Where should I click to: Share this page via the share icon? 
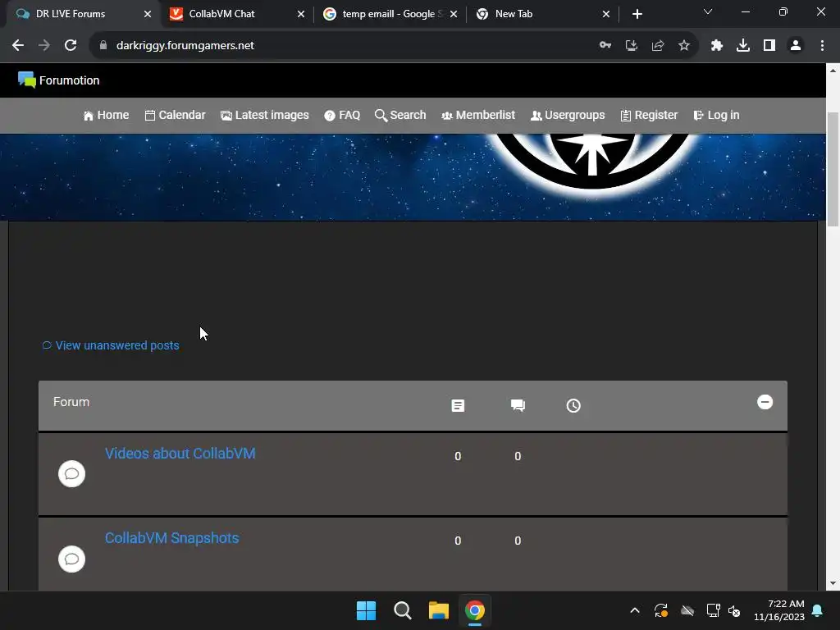tap(658, 46)
